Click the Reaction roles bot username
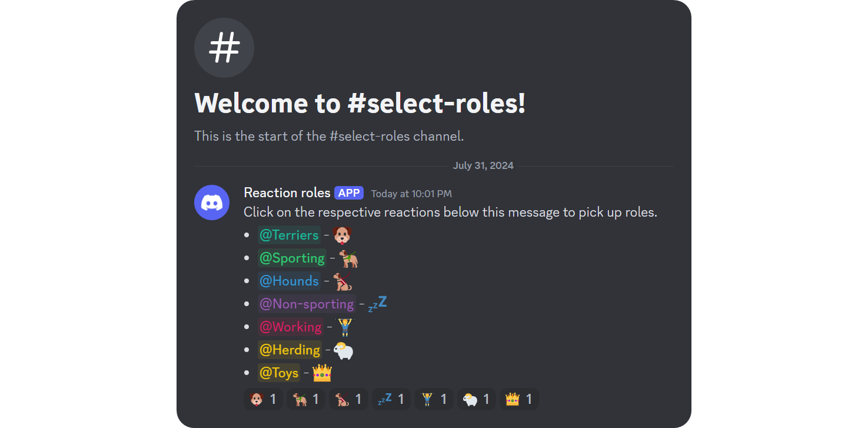Screen dimensions: 868x428 (287, 193)
